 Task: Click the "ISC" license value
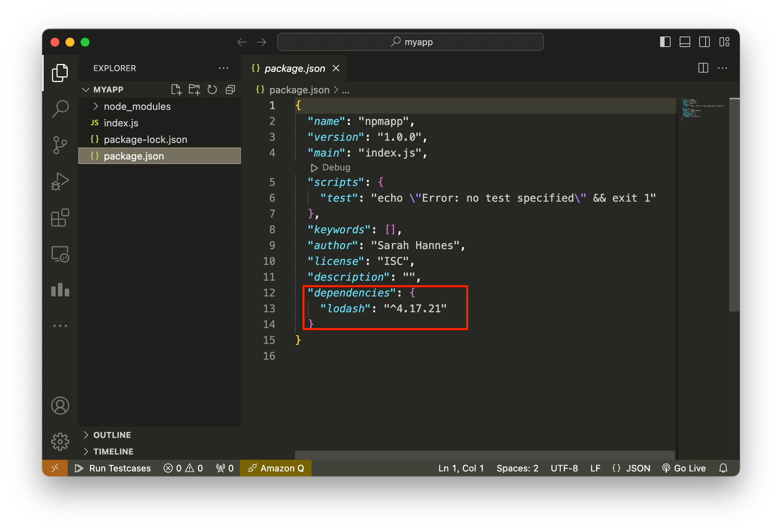pos(393,261)
